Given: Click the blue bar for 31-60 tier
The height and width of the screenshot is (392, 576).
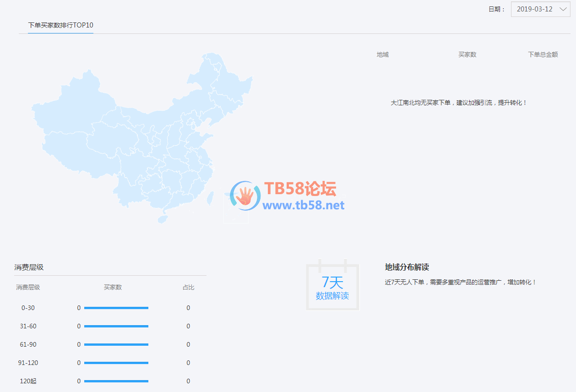Looking at the screenshot, I should coord(116,327).
